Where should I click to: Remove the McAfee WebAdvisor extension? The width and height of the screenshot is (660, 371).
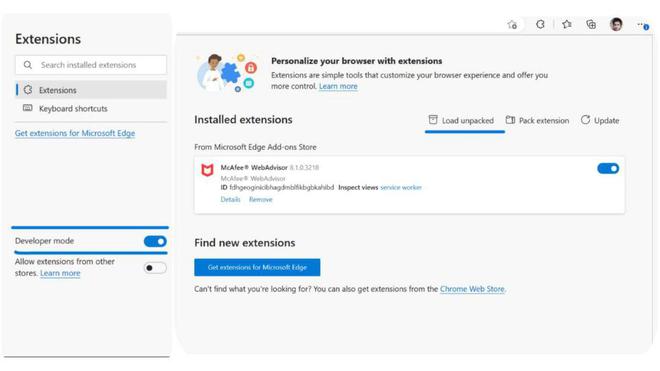pos(261,200)
